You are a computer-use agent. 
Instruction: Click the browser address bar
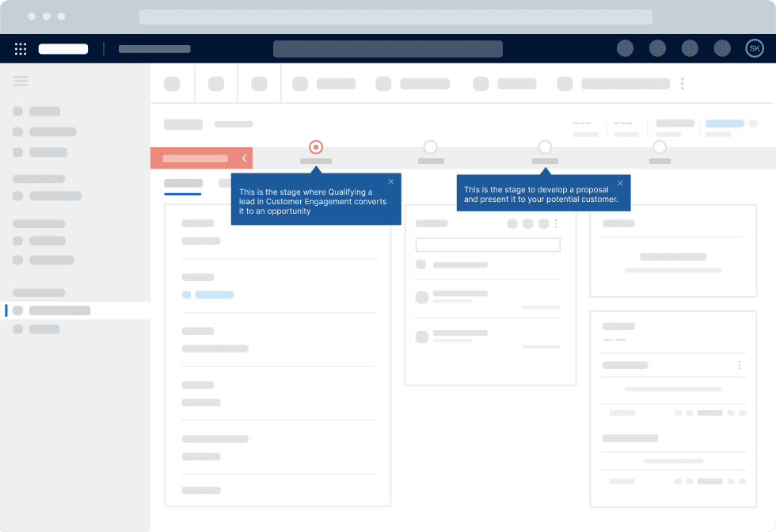(x=395, y=17)
